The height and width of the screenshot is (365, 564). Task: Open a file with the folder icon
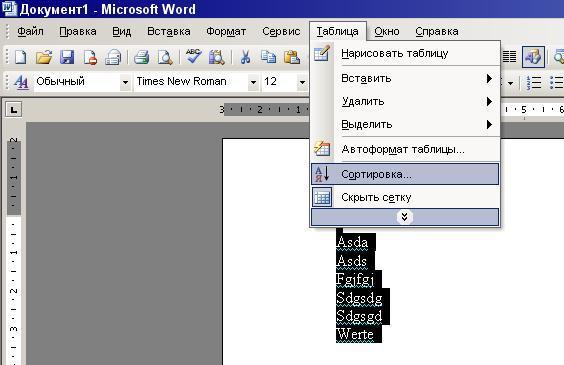point(44,57)
